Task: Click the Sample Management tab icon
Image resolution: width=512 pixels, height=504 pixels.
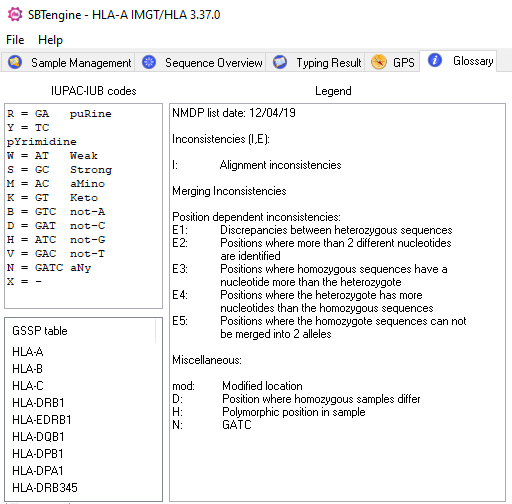Action: coord(15,62)
